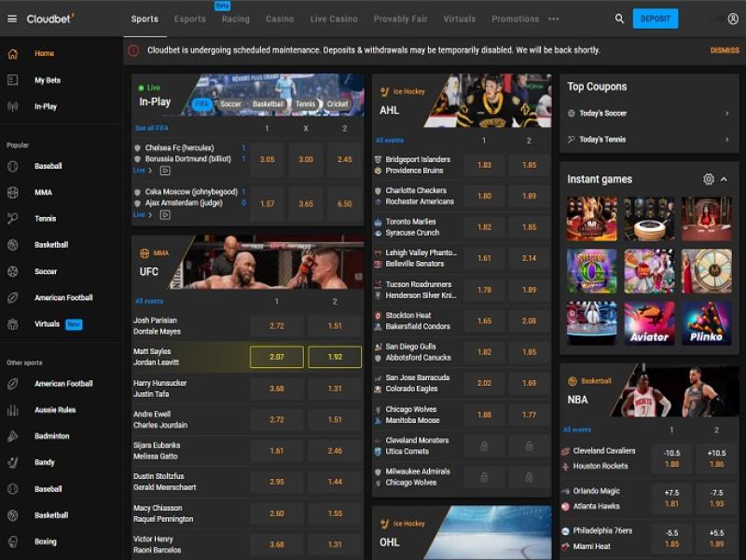Click the Instant games settings gear
Image resolution: width=746 pixels, height=560 pixels.
point(709,179)
